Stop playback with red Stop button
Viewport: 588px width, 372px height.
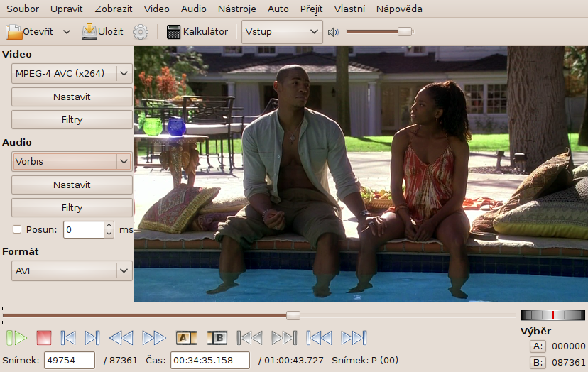pyautogui.click(x=44, y=338)
